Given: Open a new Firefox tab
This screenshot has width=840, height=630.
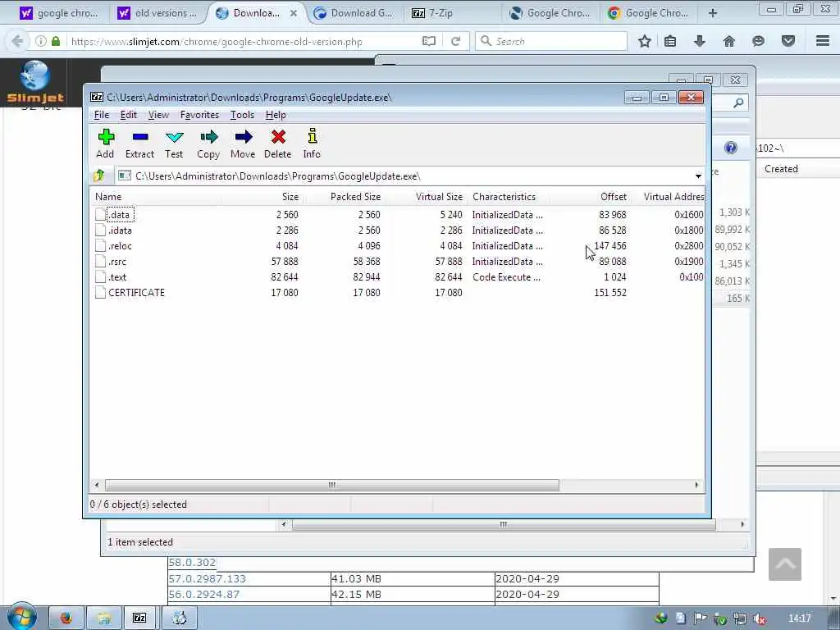Looking at the screenshot, I should click(x=713, y=13).
